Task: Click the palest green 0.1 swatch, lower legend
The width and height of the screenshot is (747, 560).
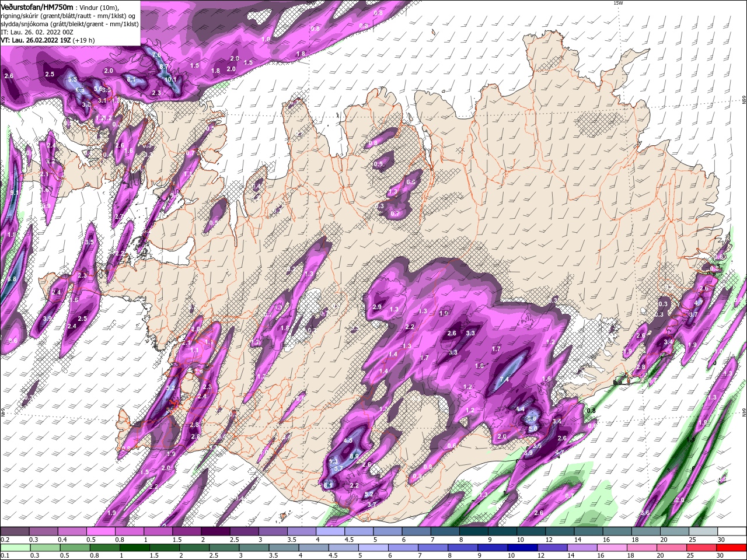Action: click(15, 548)
